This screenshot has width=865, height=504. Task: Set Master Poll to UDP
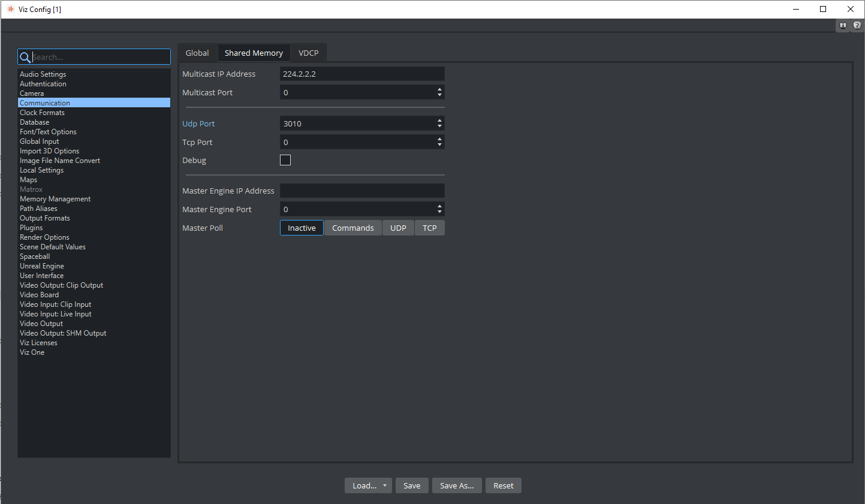pyautogui.click(x=398, y=228)
